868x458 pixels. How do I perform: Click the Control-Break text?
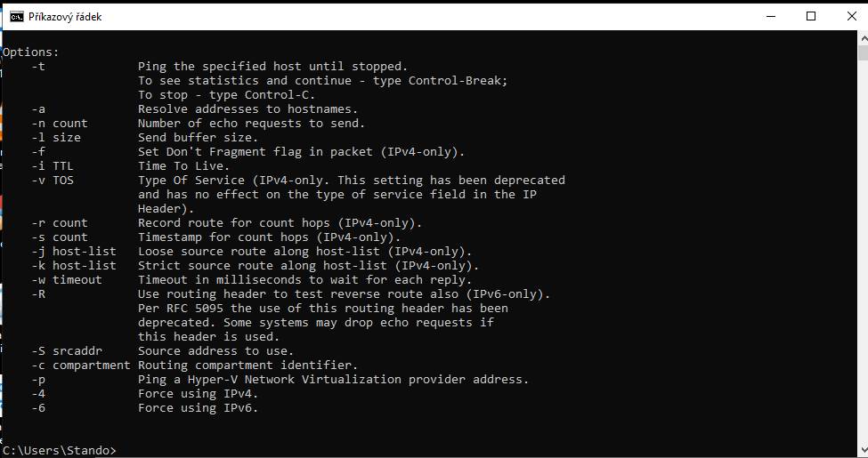455,80
